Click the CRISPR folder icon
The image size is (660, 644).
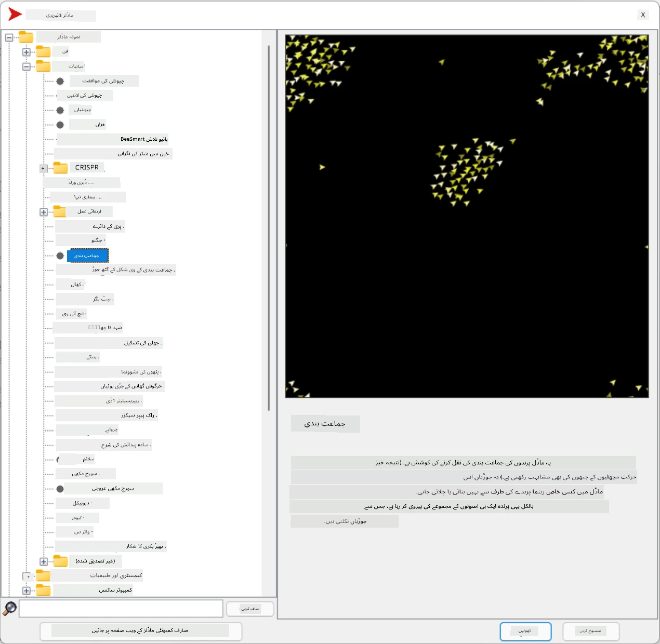pos(60,168)
